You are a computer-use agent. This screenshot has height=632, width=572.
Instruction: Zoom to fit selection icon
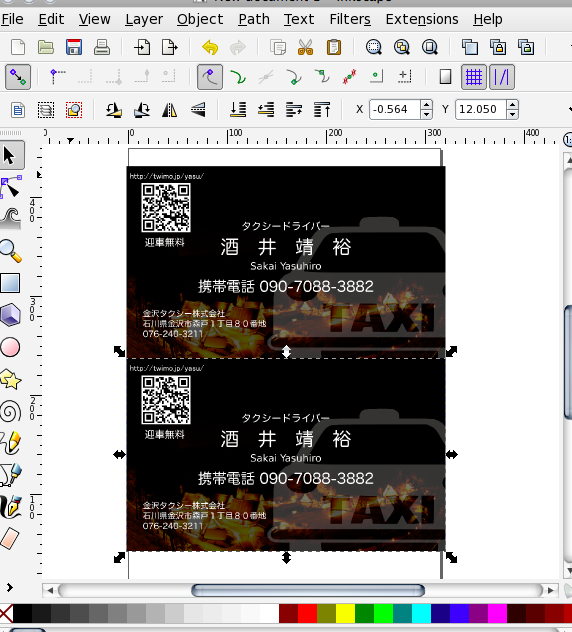[x=374, y=47]
